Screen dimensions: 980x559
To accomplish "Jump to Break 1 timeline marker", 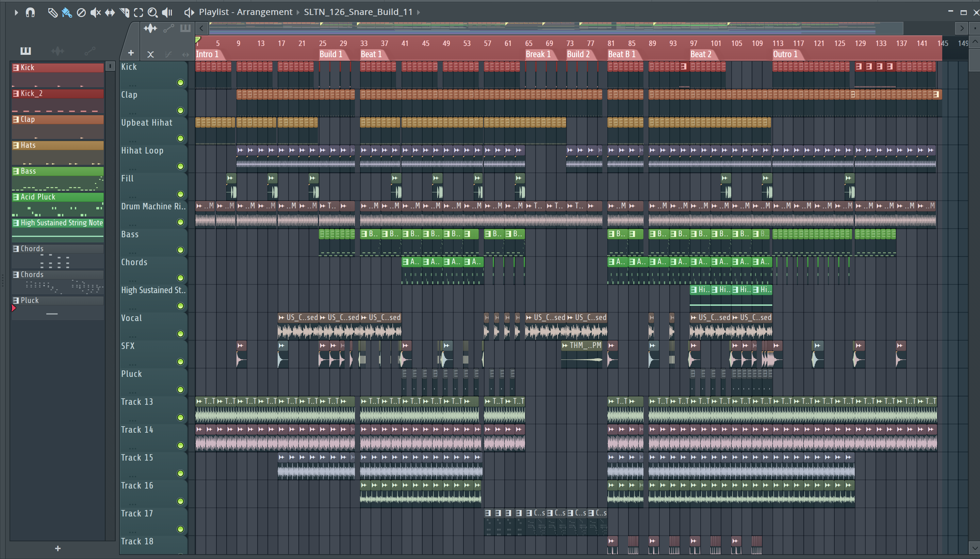I will tap(538, 54).
